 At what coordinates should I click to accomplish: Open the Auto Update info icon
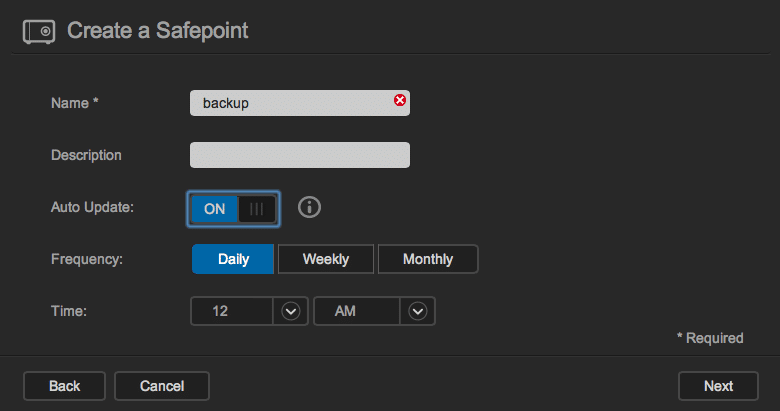pos(309,207)
